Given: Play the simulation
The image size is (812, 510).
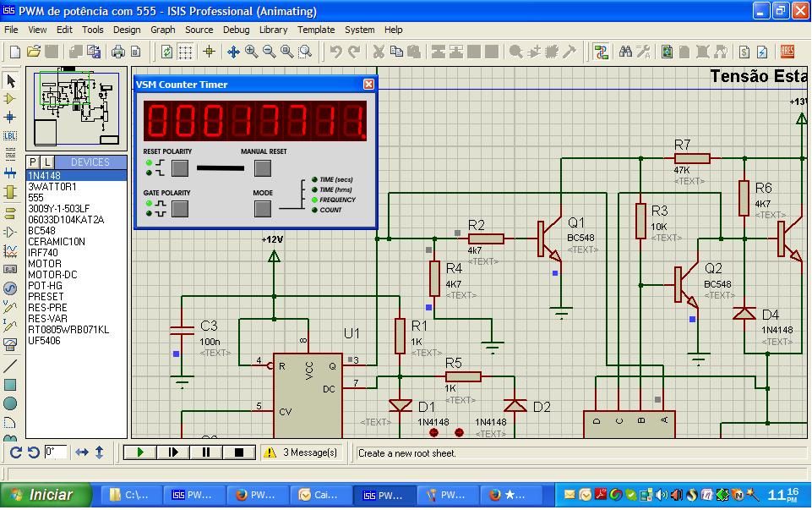Looking at the screenshot, I should (139, 452).
